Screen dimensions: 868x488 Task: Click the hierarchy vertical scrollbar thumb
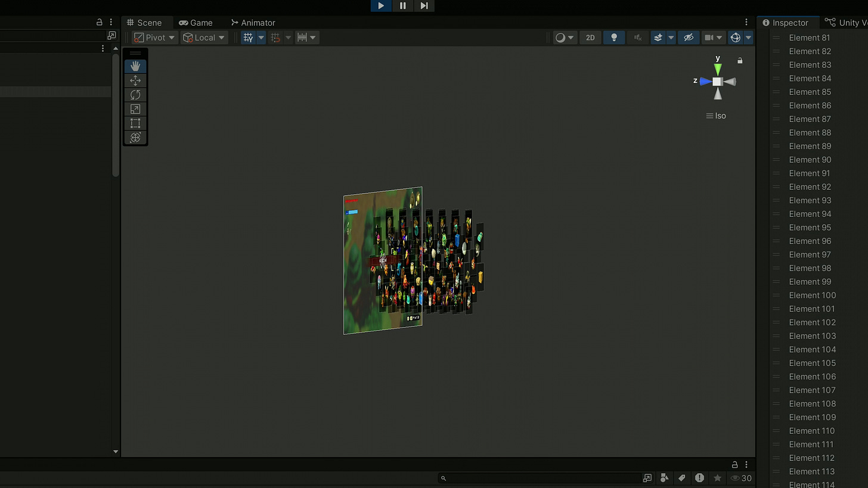(116, 116)
